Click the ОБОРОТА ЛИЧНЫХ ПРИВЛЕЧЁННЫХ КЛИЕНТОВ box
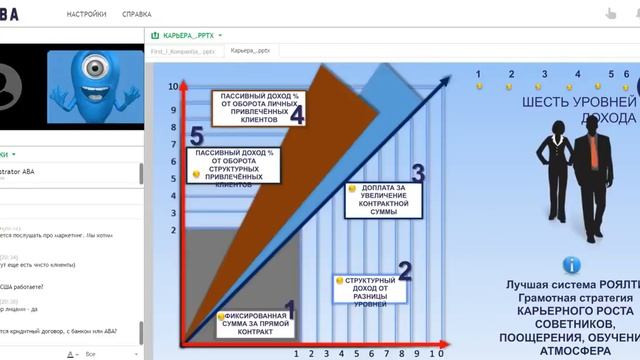Screen dimensions: 640x360 coord(259,108)
